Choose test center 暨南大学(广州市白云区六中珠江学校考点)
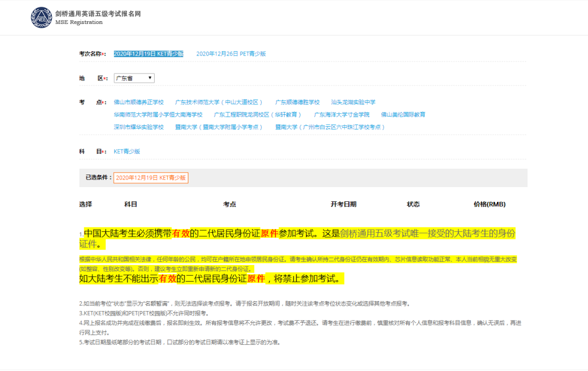 click(x=330, y=127)
